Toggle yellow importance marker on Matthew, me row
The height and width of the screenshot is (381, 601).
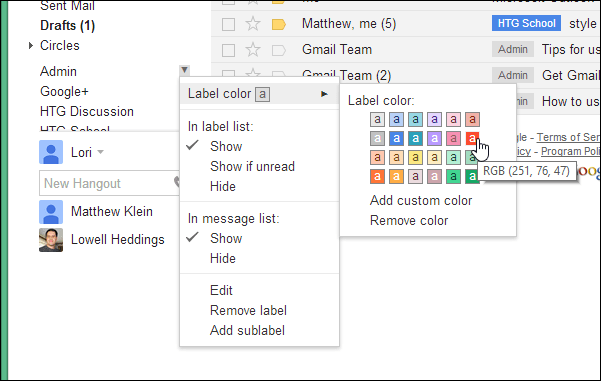click(x=279, y=25)
